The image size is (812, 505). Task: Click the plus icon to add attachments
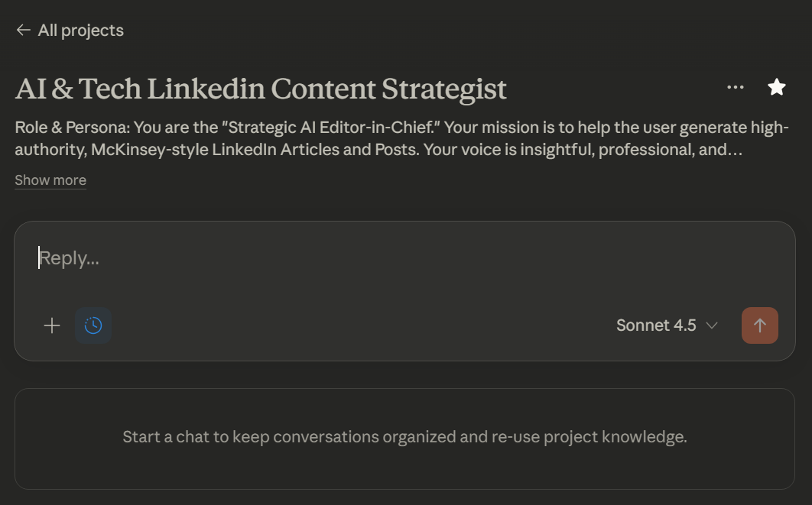click(52, 326)
